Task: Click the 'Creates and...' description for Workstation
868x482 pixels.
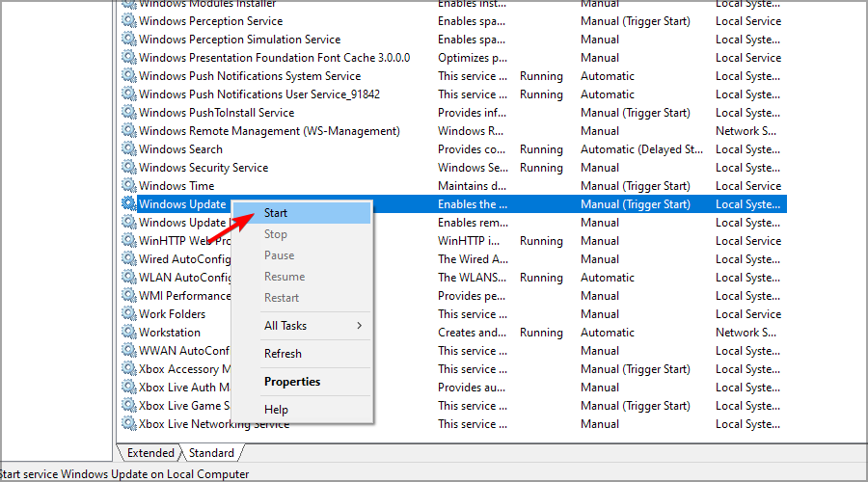Action: (x=473, y=332)
